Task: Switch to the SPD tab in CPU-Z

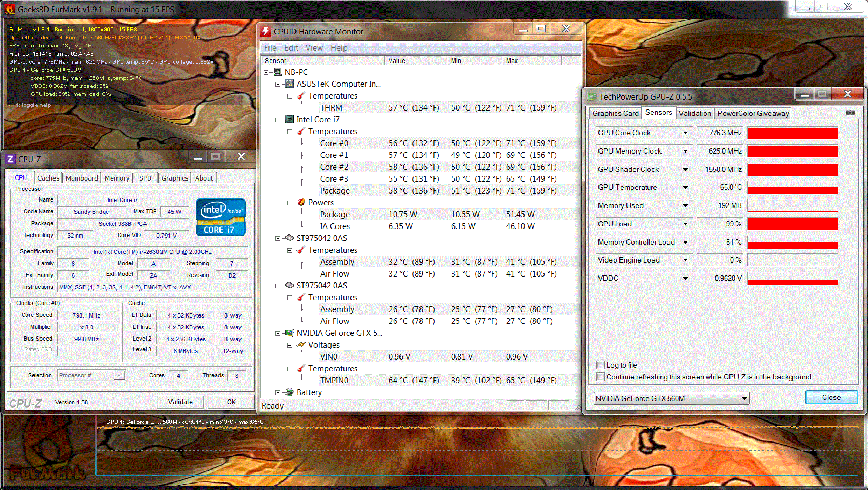Action: (145, 178)
